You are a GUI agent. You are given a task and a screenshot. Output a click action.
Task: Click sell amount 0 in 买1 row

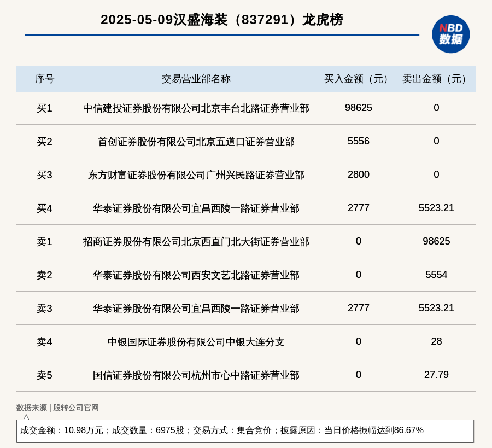[x=436, y=108]
